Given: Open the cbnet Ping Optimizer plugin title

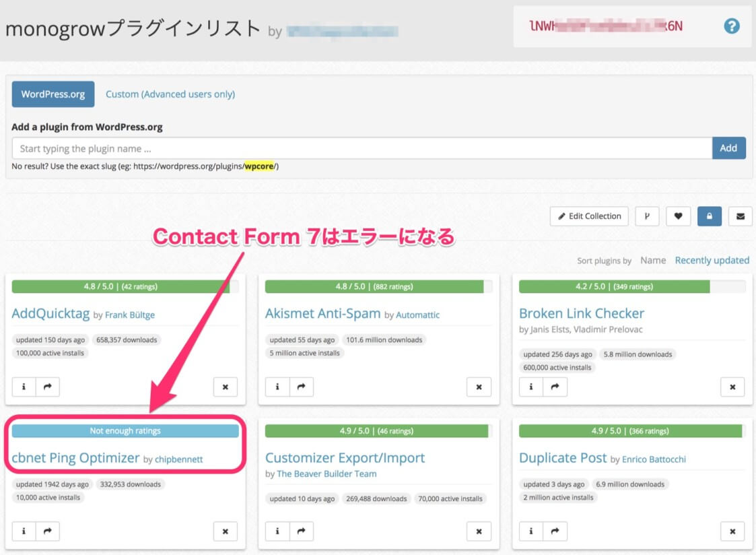Looking at the screenshot, I should pos(75,457).
